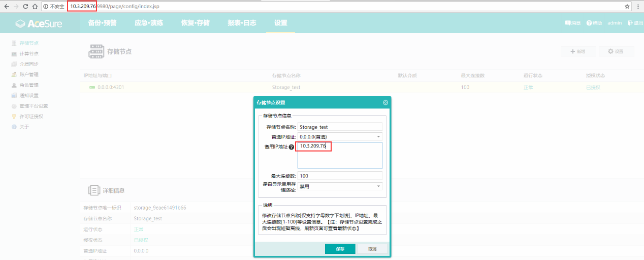
Task: Click the AceSure logo
Action: click(x=38, y=23)
